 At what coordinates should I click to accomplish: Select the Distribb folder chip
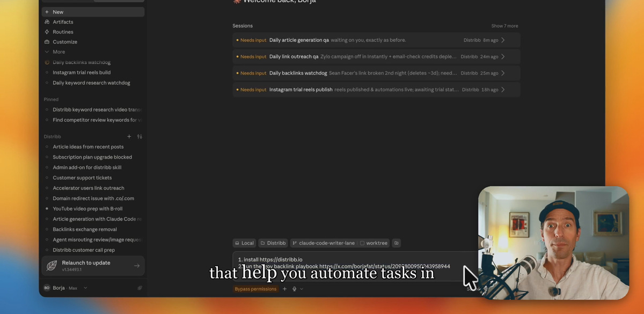click(273, 243)
